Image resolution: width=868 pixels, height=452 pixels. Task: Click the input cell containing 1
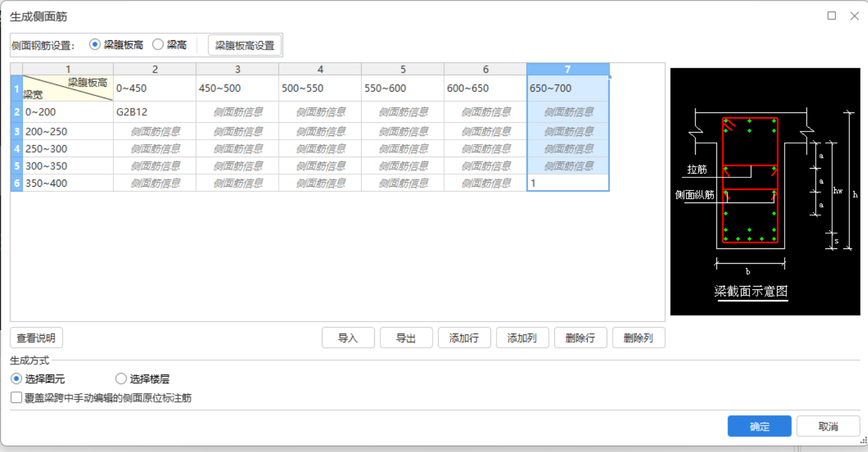point(568,183)
